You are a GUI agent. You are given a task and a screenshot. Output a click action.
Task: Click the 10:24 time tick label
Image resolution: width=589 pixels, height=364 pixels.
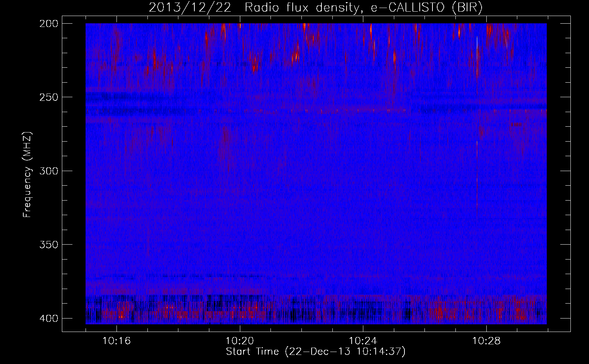click(x=363, y=341)
